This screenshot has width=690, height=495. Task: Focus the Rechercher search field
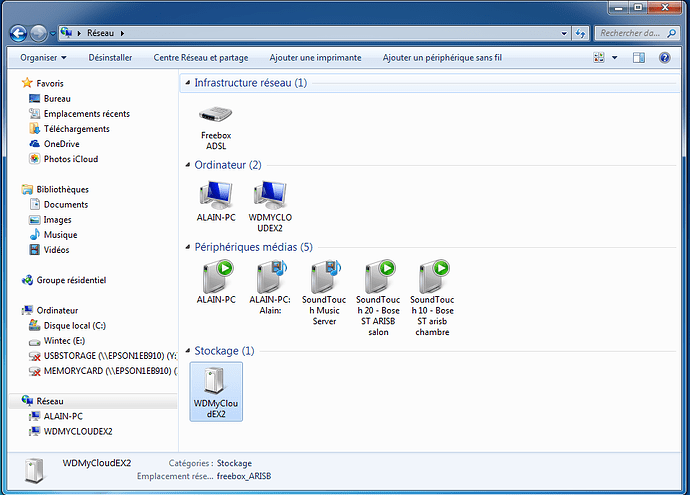tap(631, 33)
